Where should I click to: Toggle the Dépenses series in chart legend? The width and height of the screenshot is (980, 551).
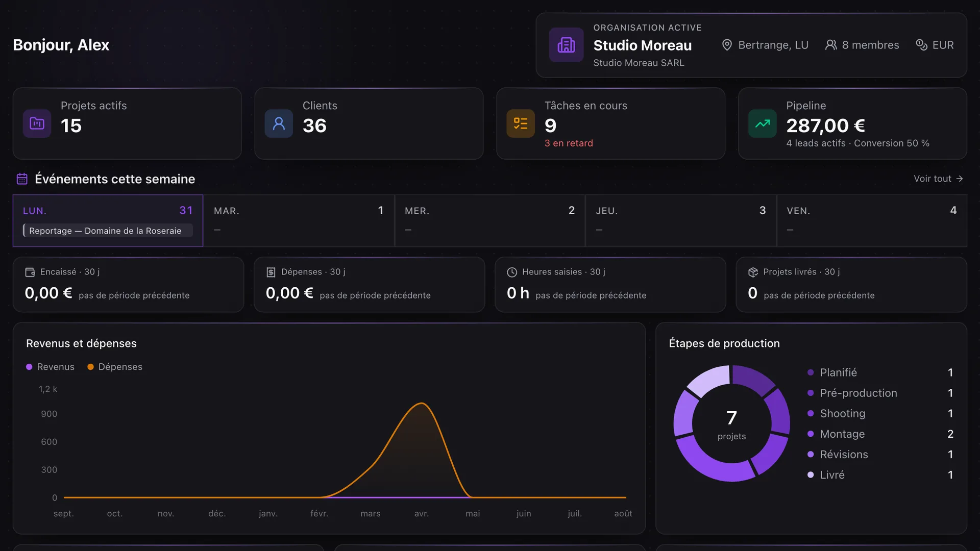coord(115,367)
